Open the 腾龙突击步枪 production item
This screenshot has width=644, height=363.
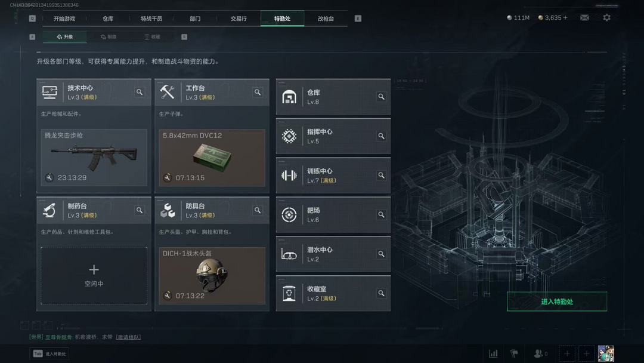(x=94, y=158)
